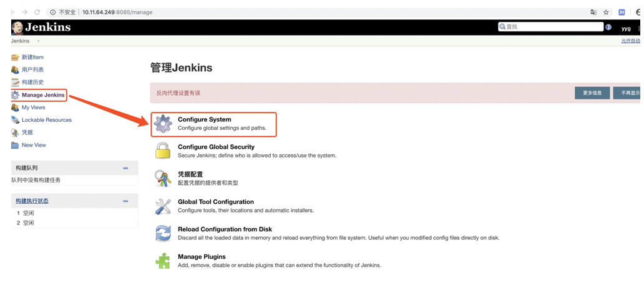Click the search help question mark icon
644x290 pixels.
[x=608, y=27]
